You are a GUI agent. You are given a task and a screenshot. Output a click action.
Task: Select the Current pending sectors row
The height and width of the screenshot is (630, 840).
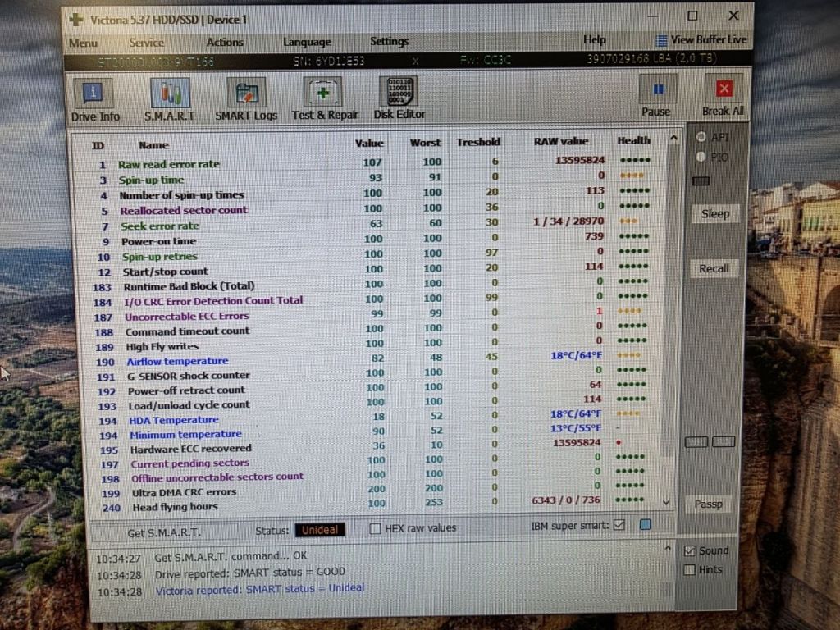click(372, 461)
